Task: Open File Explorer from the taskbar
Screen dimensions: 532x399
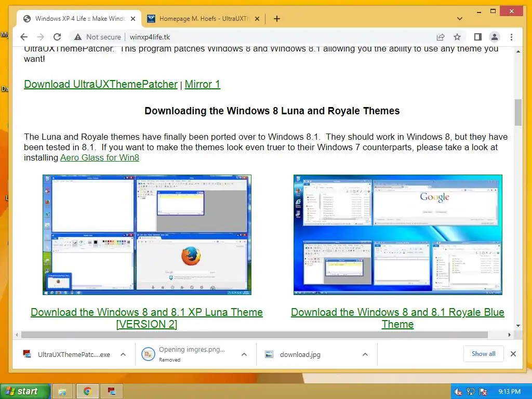Action: click(62, 392)
